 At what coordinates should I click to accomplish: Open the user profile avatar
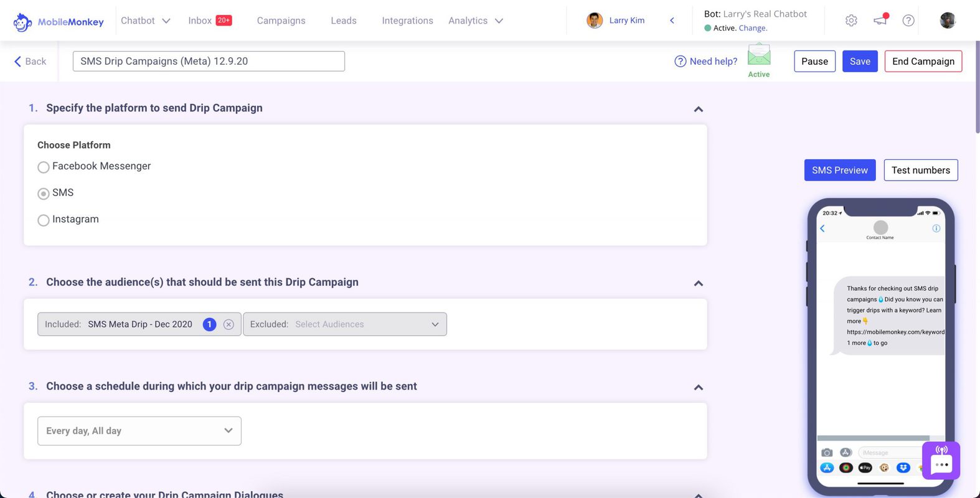tap(948, 21)
